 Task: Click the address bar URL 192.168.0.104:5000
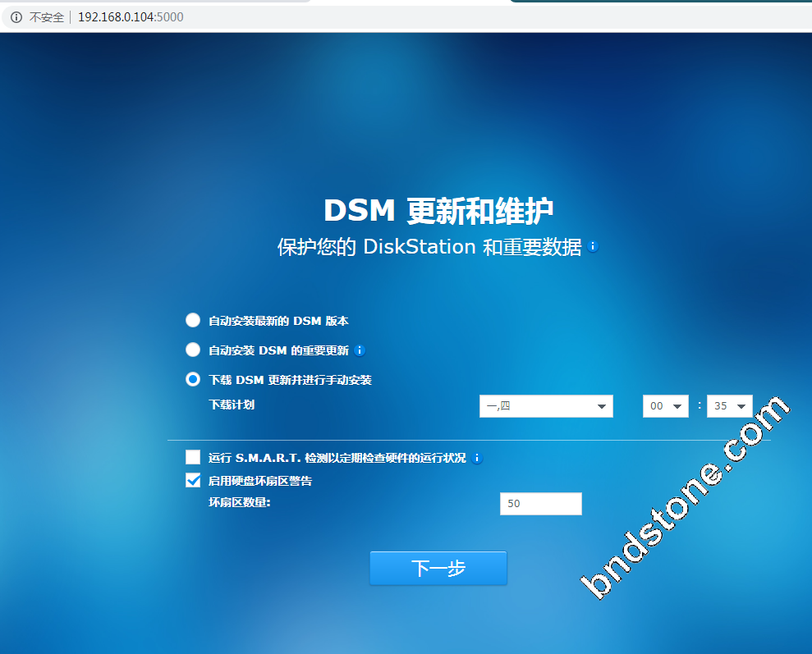pyautogui.click(x=131, y=17)
